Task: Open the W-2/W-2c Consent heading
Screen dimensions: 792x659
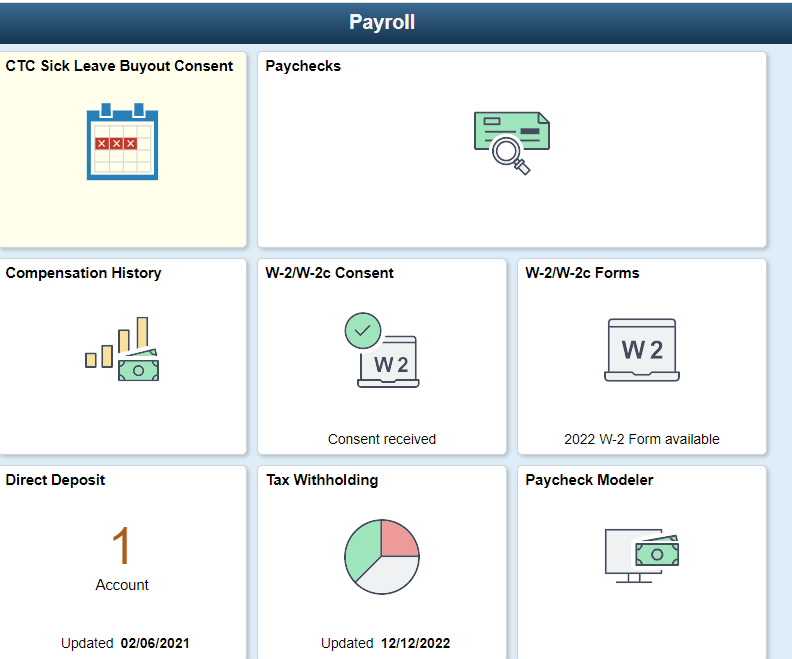Action: pyautogui.click(x=329, y=273)
